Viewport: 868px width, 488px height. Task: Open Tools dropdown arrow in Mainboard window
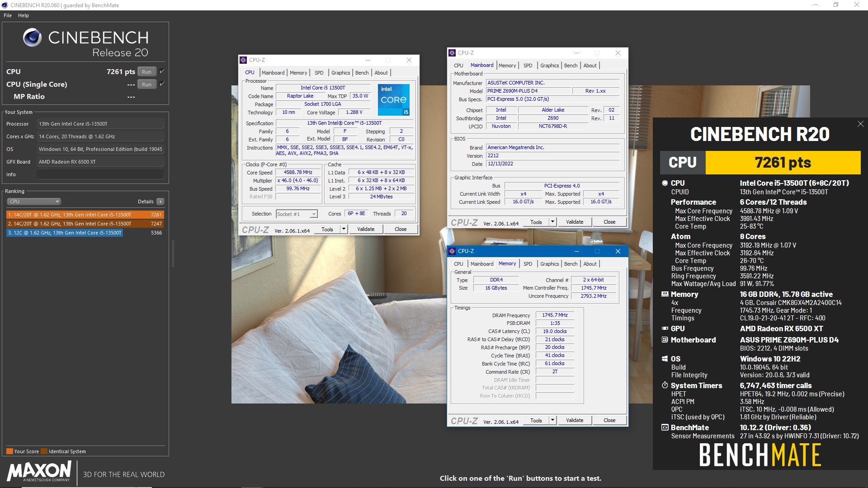click(552, 222)
